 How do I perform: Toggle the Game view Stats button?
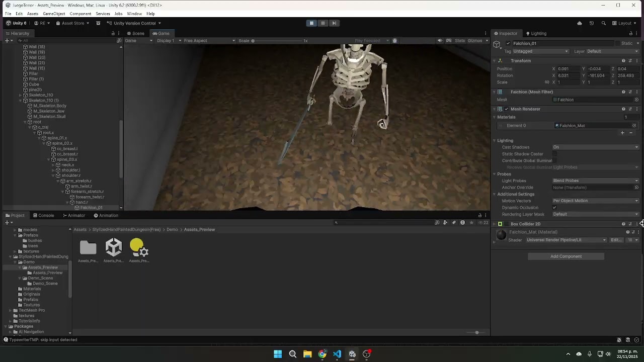click(460, 41)
